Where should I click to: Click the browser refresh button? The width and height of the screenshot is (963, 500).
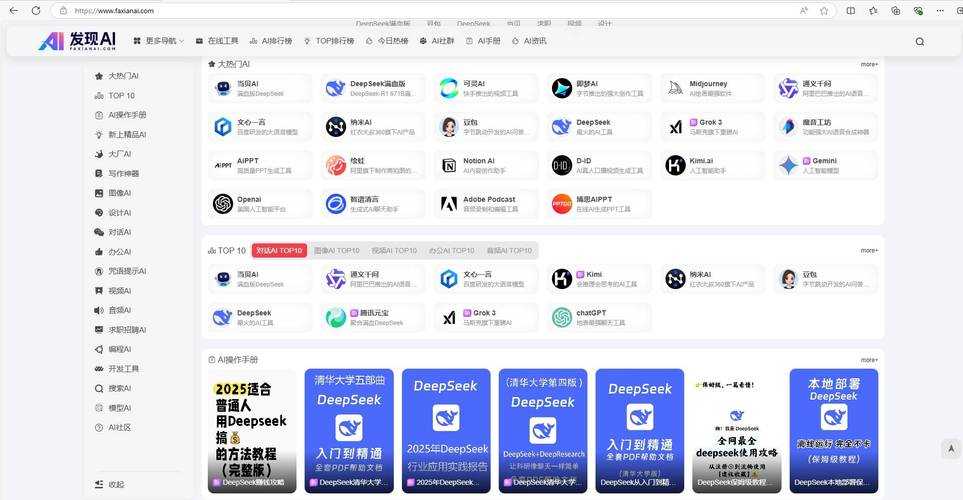36,10
